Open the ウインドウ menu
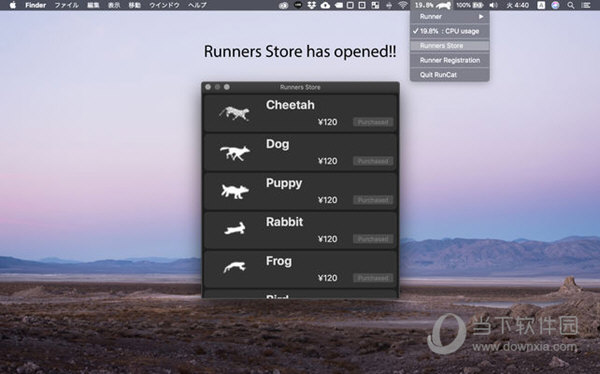The height and width of the screenshot is (374, 600). (x=164, y=5)
